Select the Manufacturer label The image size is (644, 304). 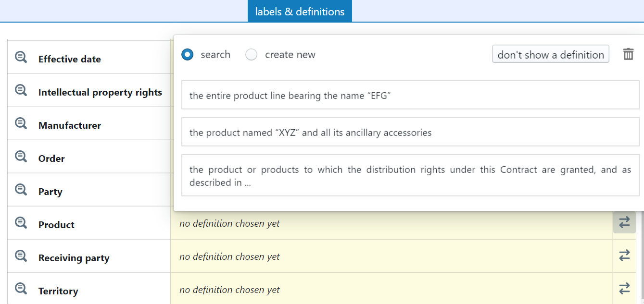pos(70,125)
